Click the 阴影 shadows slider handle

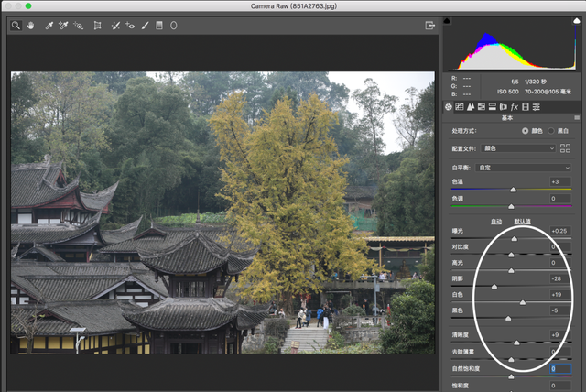point(494,287)
